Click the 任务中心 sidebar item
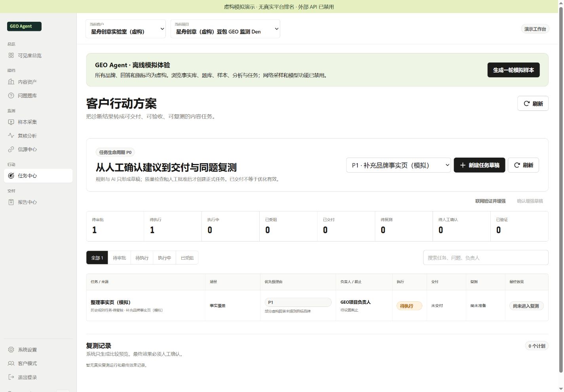 click(38, 176)
